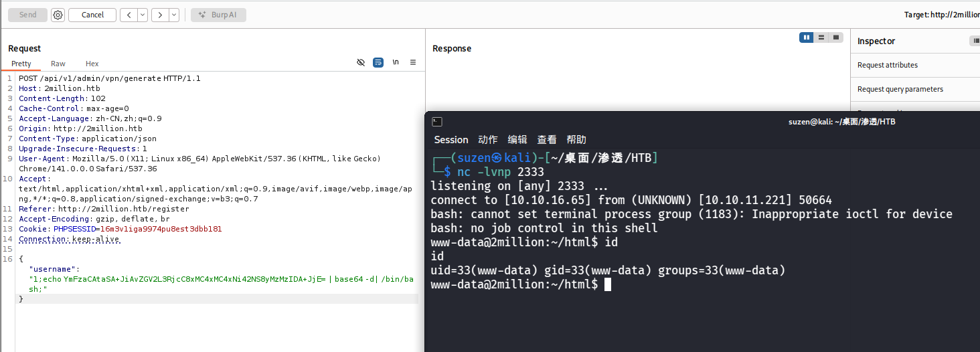The width and height of the screenshot is (980, 352).
Task: Switch request view to Raw tab
Action: tap(58, 64)
